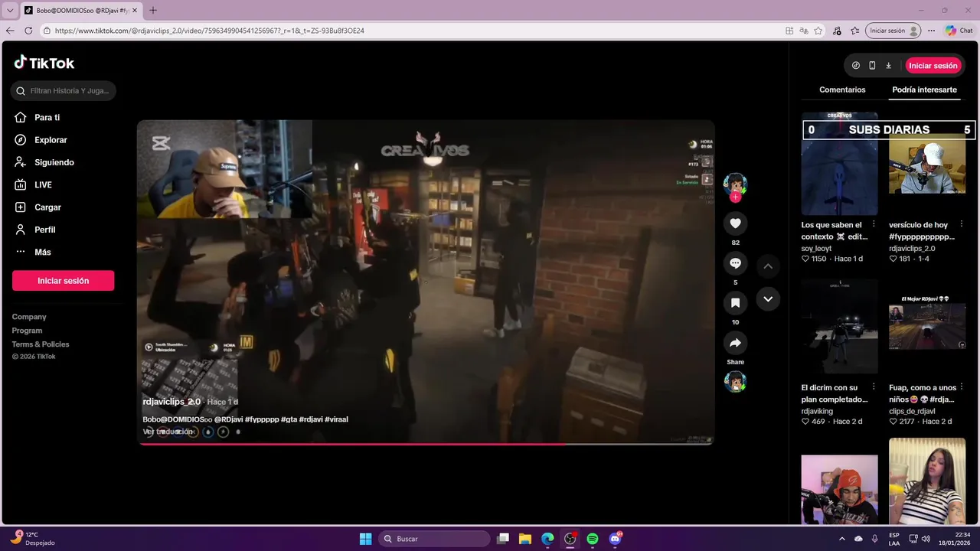The width and height of the screenshot is (980, 551).
Task: Open Edge settings three-dot menu
Action: click(x=931, y=31)
